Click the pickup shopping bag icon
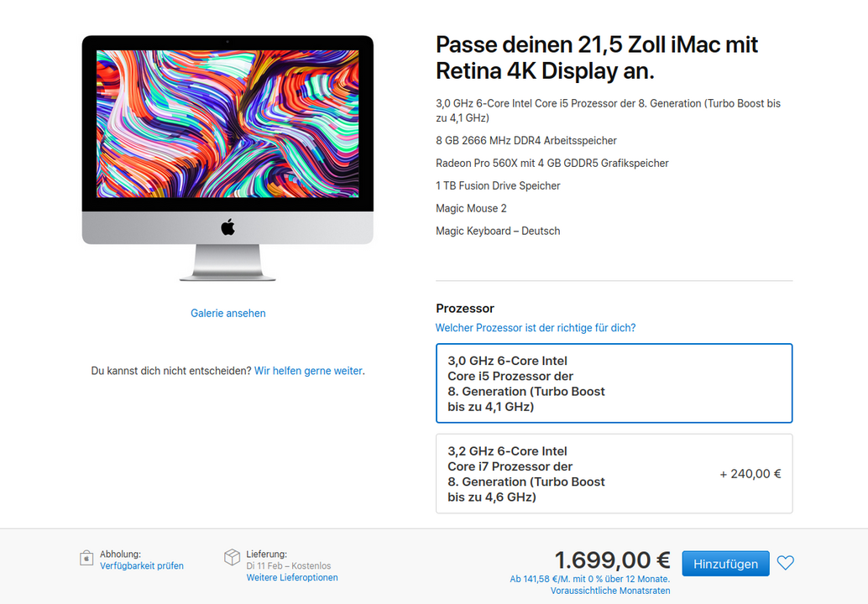Screen dimensions: 868x604 (86, 558)
